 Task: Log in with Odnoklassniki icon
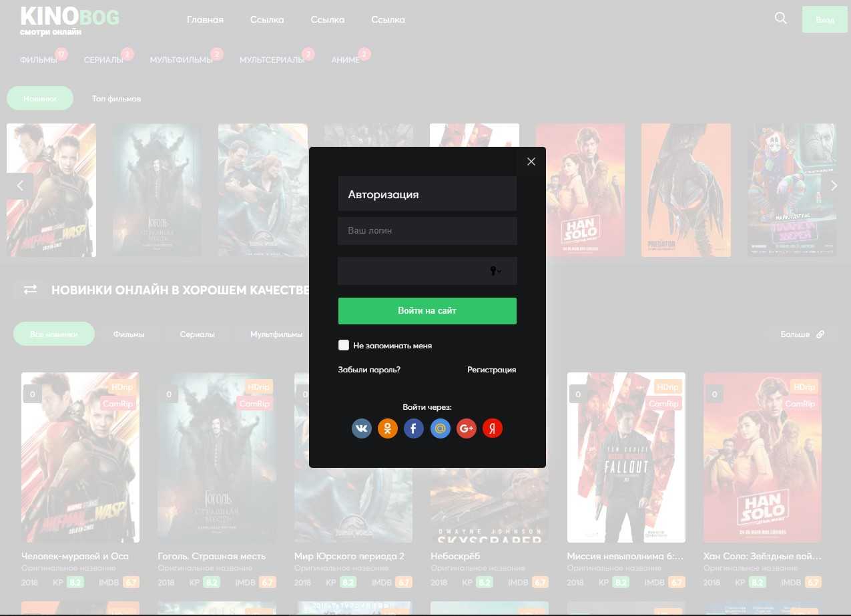tap(387, 428)
